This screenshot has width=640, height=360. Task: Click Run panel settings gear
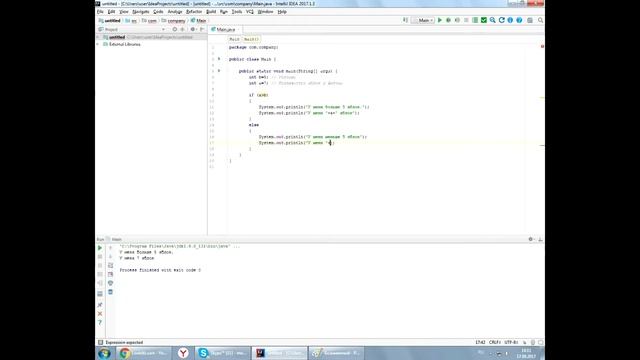click(531, 239)
